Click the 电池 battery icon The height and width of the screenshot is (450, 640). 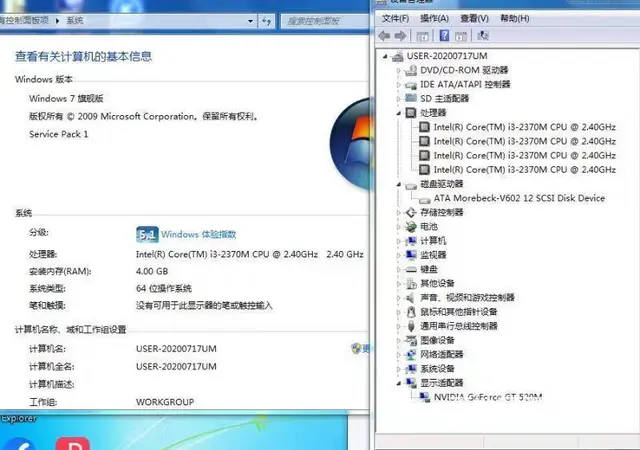pos(411,227)
